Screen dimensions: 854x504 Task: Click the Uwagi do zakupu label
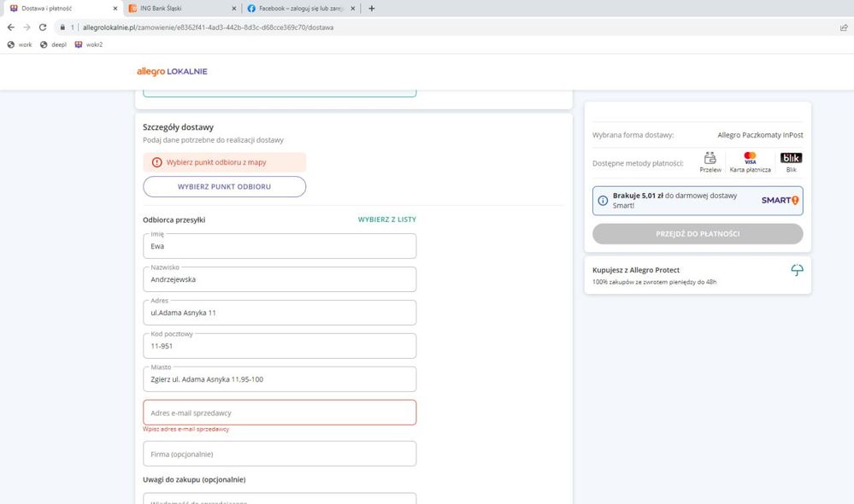[x=194, y=479]
